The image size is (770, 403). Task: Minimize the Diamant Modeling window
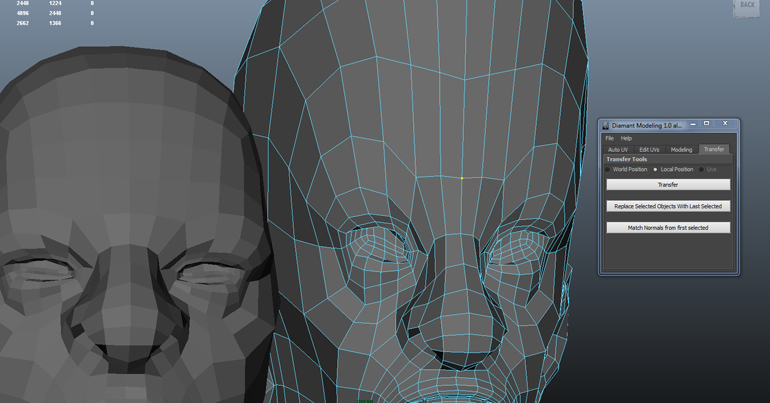pyautogui.click(x=690, y=124)
